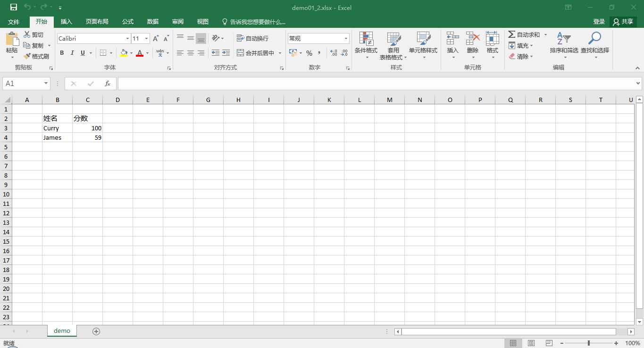Screen dimensions: 644x348
Task: Open the File (文件) tab
Action: (14, 22)
